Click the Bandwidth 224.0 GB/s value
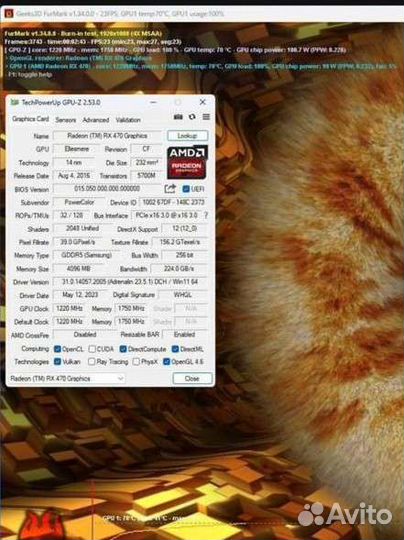The height and width of the screenshot is (540, 404). [x=179, y=269]
